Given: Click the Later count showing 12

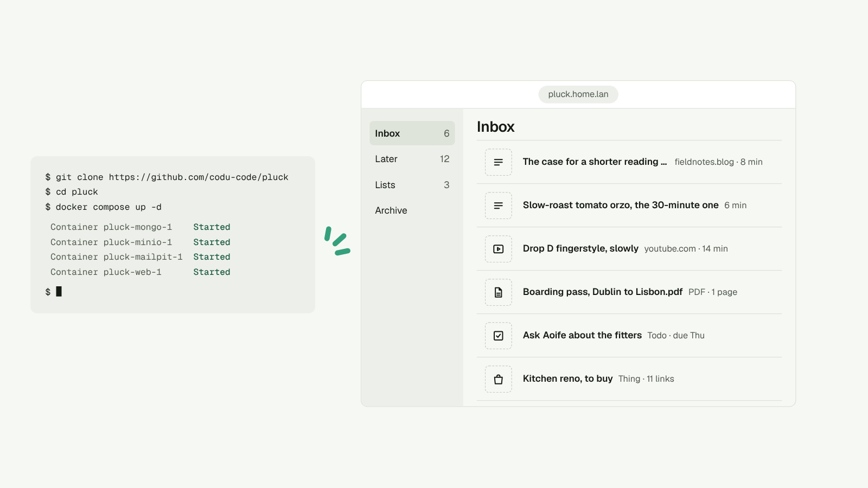Looking at the screenshot, I should (x=444, y=159).
